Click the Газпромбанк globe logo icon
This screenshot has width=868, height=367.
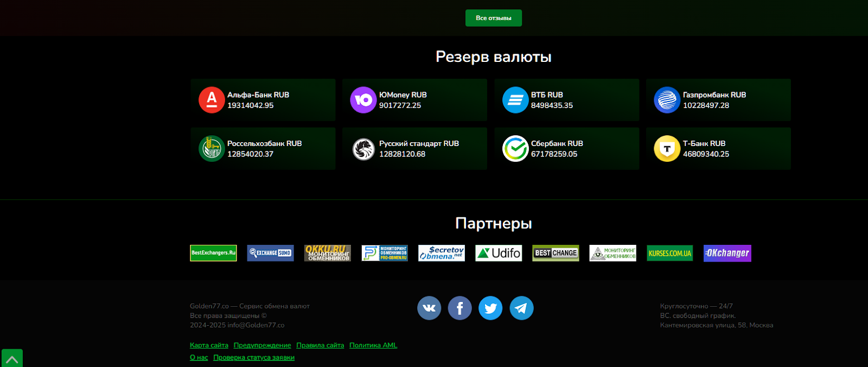(x=667, y=100)
